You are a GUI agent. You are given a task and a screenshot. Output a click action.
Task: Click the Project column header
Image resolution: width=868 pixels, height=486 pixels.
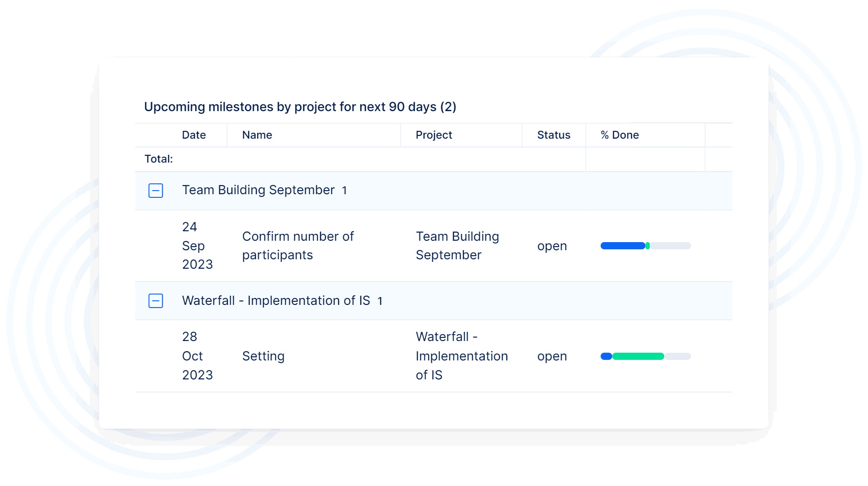click(x=434, y=135)
